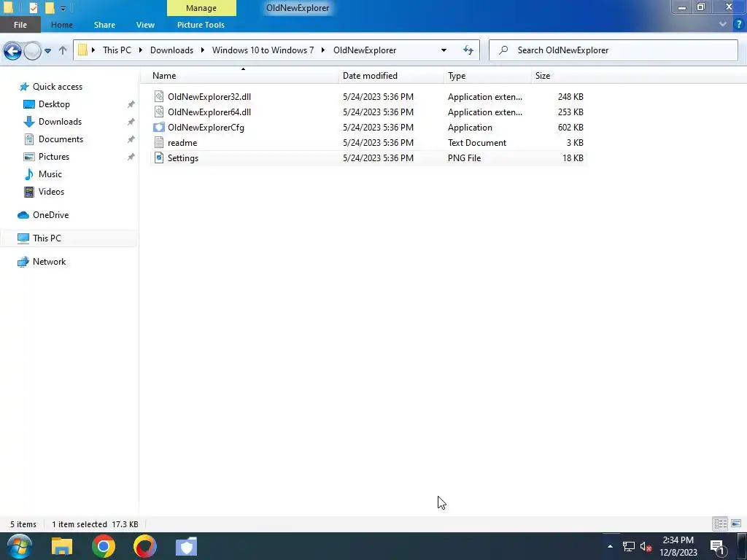Switch to the Share ribbon tab
The image size is (747, 560).
coord(104,25)
